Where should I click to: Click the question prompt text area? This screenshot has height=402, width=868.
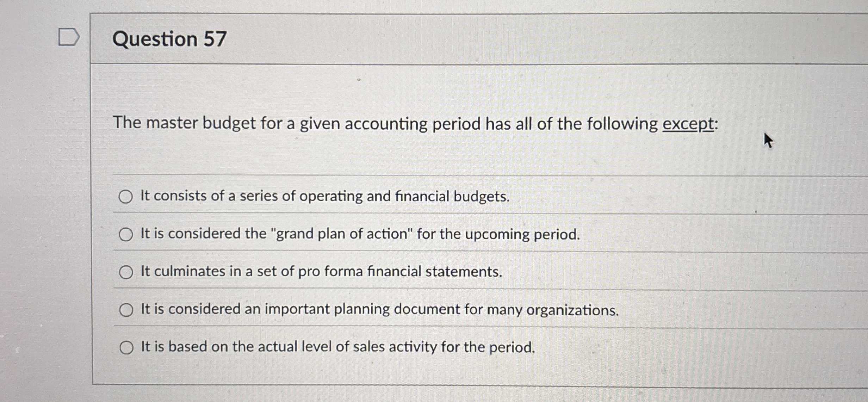click(416, 123)
